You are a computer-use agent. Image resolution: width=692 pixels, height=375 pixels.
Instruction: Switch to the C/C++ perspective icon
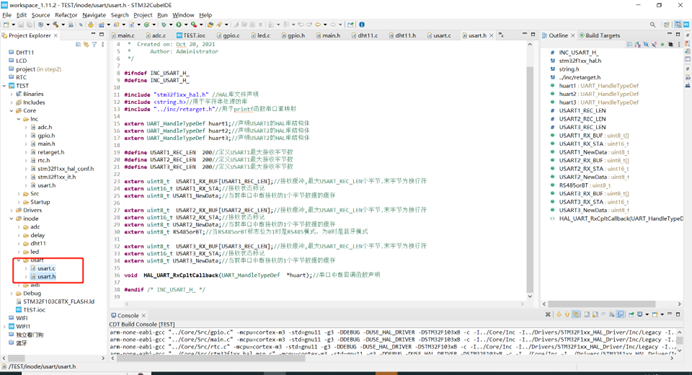click(x=678, y=25)
